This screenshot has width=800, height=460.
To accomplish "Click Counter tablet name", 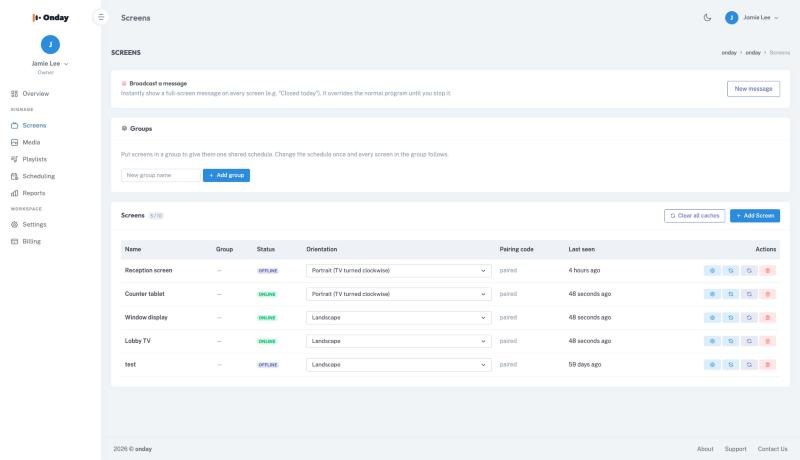I will (144, 294).
